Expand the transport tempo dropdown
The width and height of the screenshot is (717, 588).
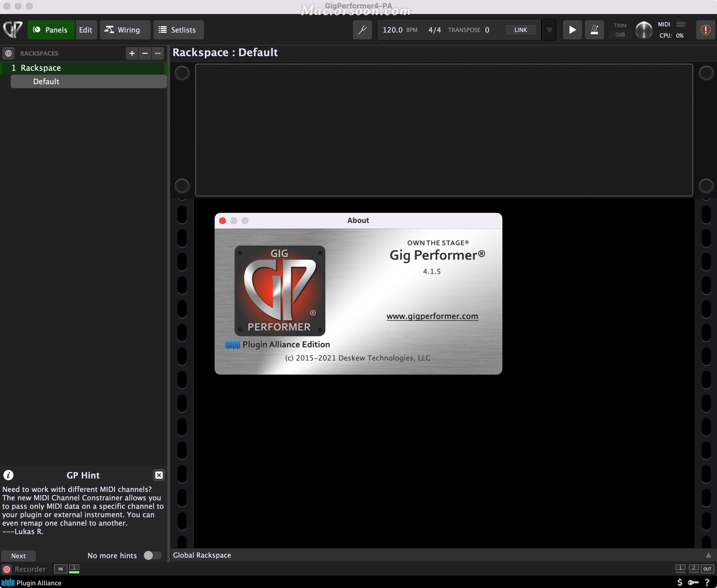click(x=550, y=29)
